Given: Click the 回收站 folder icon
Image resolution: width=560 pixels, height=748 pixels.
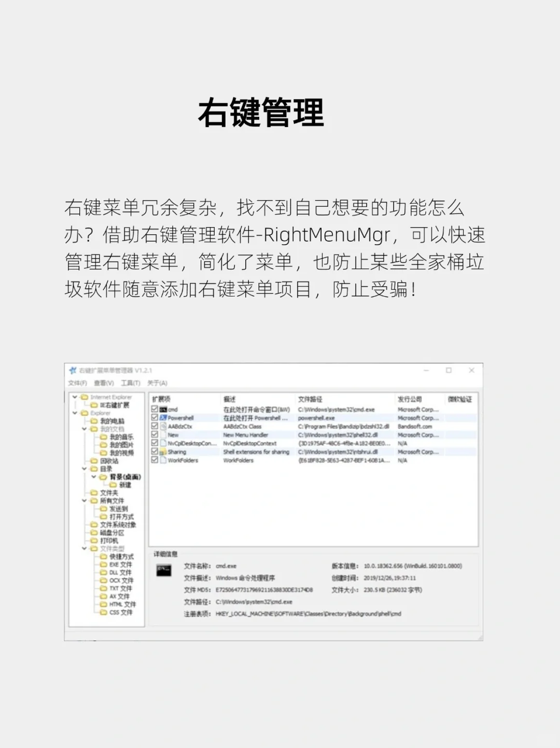Looking at the screenshot, I should [x=93, y=461].
